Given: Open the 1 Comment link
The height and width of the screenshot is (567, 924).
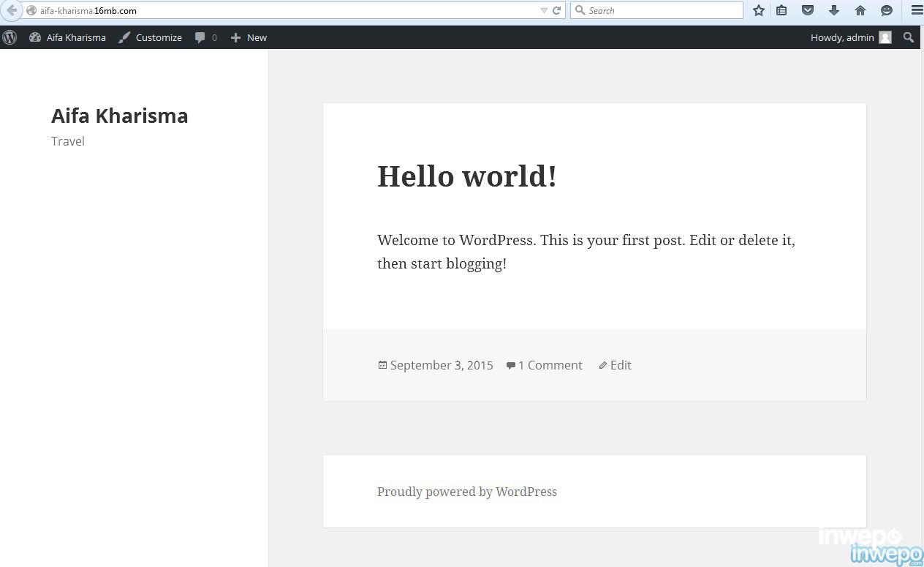Looking at the screenshot, I should pyautogui.click(x=550, y=365).
